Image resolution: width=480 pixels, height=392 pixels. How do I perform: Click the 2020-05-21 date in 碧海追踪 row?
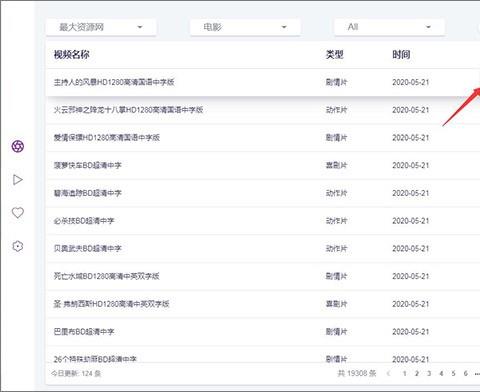point(410,193)
